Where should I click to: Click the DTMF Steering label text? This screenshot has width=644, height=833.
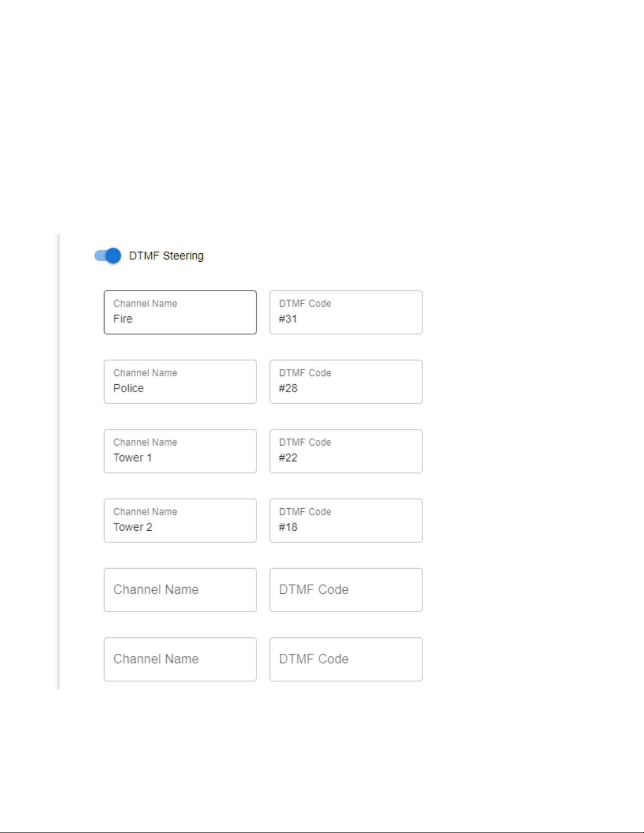[166, 256]
